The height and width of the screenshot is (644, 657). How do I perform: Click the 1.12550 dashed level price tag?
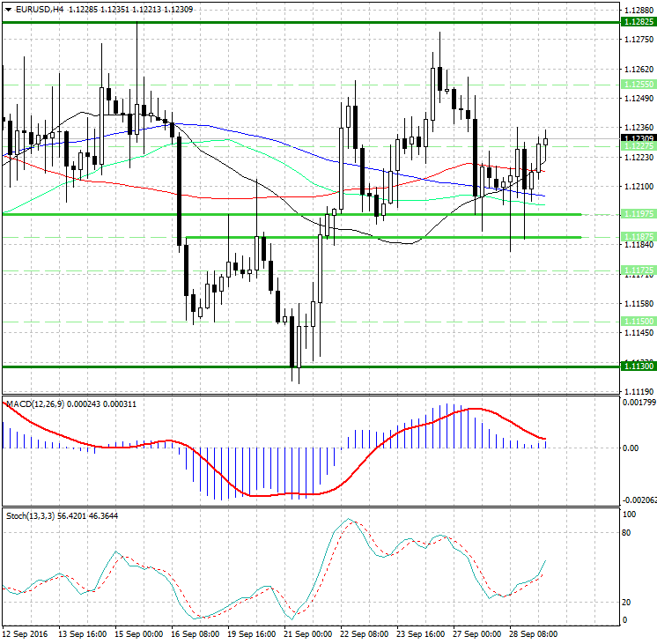[x=637, y=84]
